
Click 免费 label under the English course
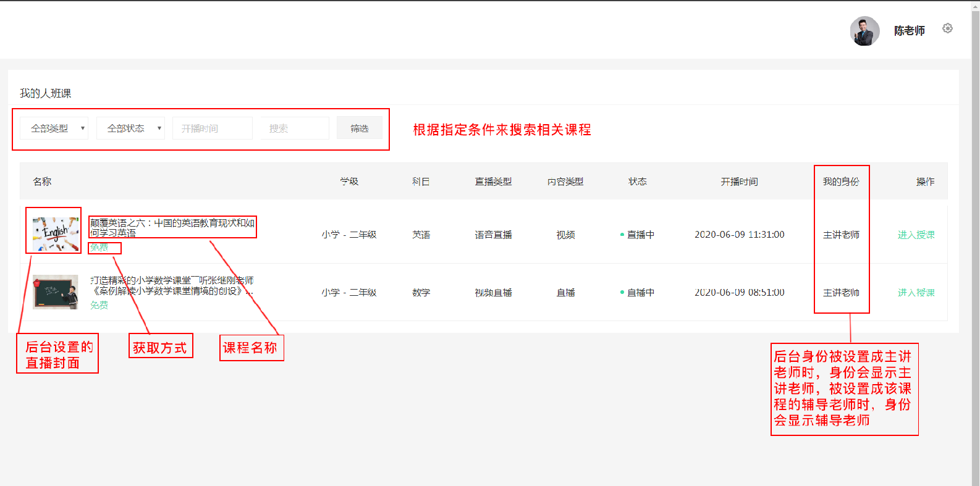point(99,248)
